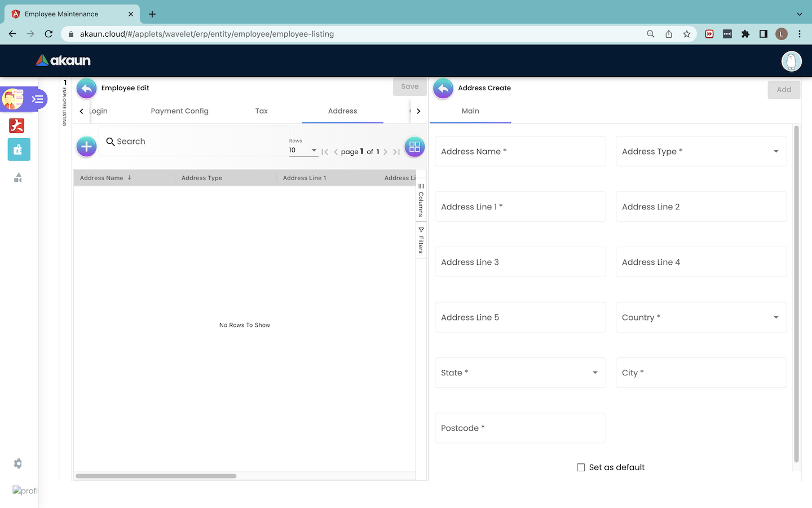Enable the Set as default checkbox

click(x=581, y=467)
